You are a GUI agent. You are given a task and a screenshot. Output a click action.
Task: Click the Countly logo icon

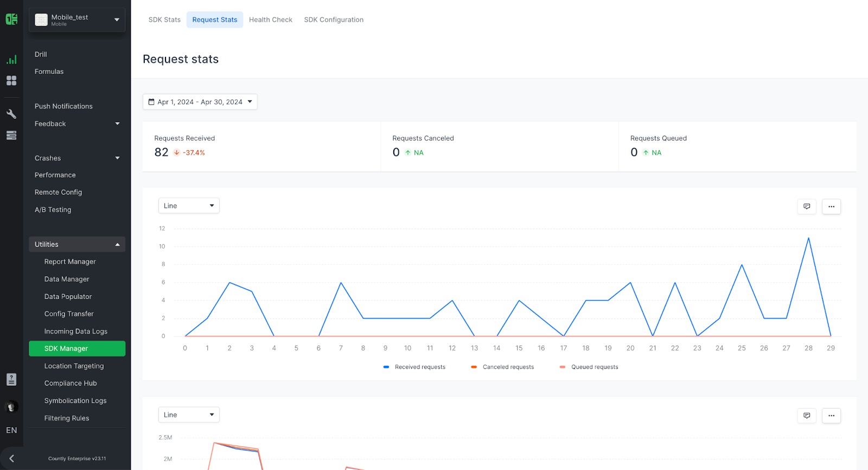[11, 20]
